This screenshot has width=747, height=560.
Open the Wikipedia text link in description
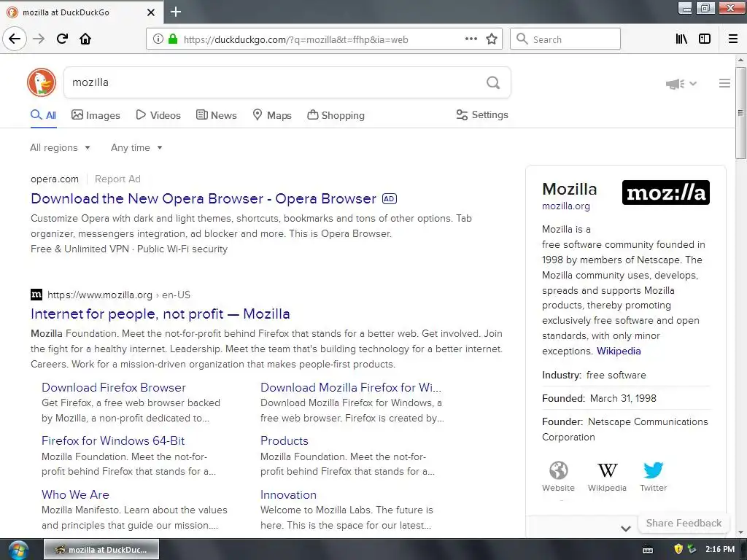[x=619, y=351]
